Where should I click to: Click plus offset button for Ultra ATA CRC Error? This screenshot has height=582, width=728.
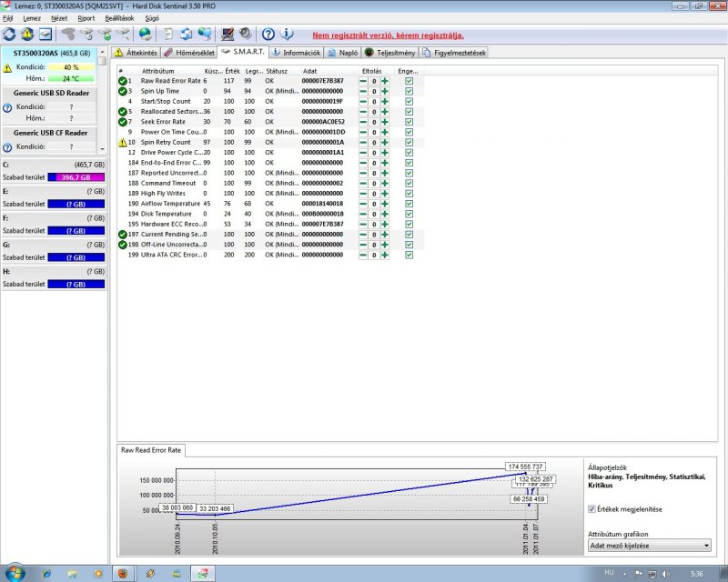384,255
